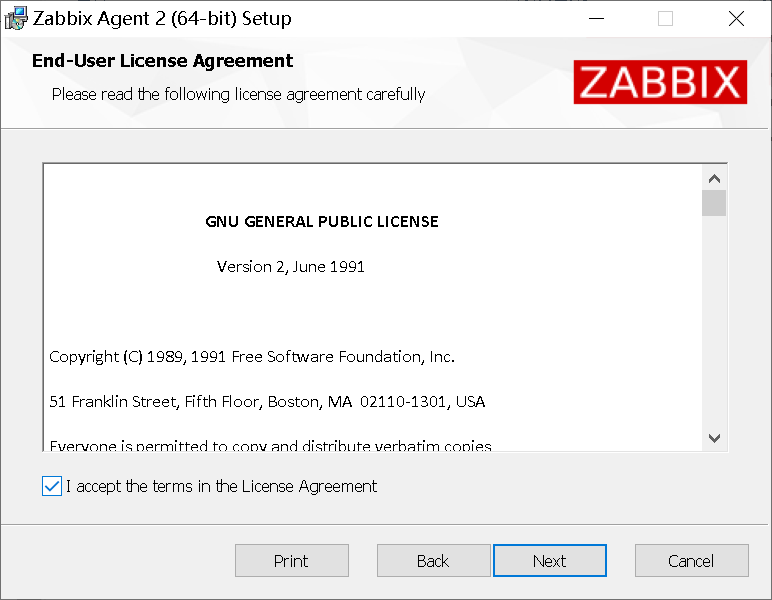772x600 pixels.
Task: Click the "GNU GENERAL PUBLIC LICENSE" title line
Action: (321, 221)
